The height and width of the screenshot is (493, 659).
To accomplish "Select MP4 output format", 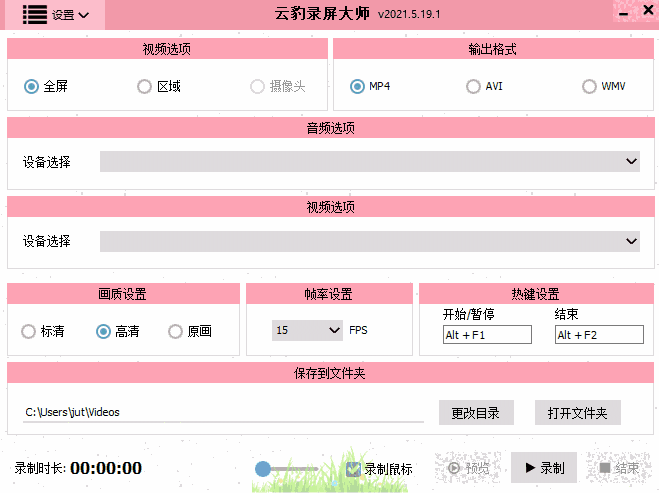I will (x=357, y=86).
